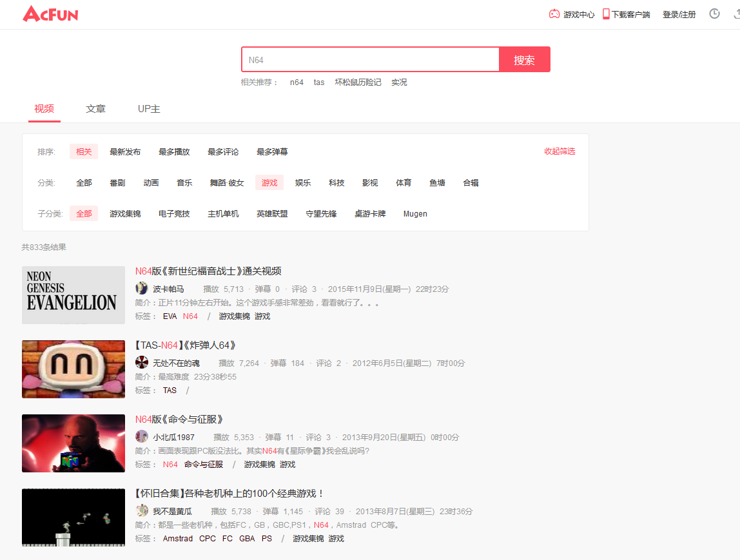This screenshot has width=740, height=560.
Task: Select subcategory Mugen
Action: 415,214
